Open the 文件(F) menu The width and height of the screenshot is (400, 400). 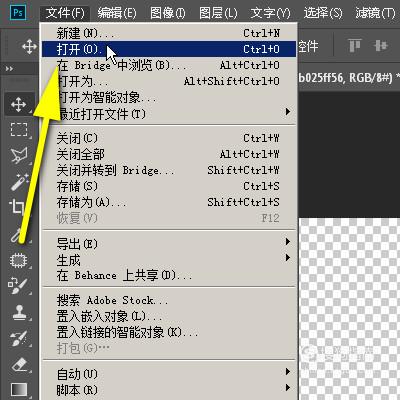65,13
